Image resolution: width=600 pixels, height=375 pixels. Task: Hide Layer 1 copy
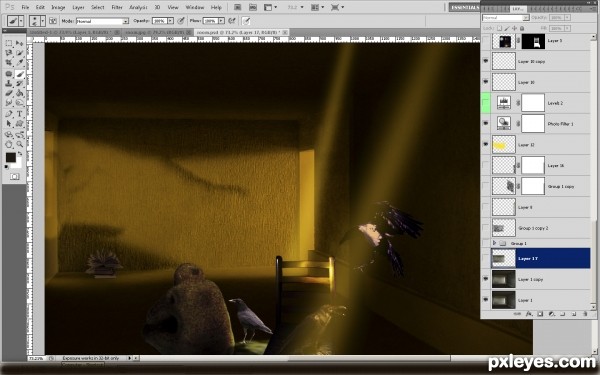click(486, 279)
